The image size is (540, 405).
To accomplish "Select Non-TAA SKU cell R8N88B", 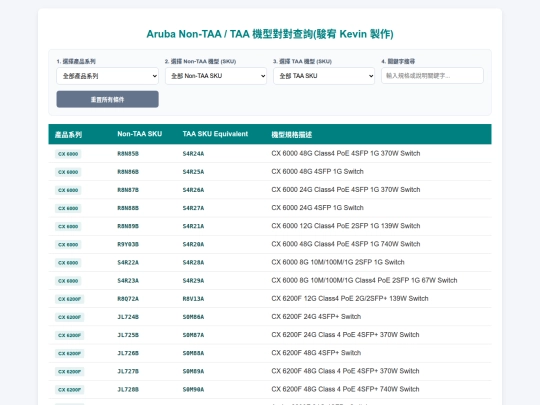I will [128, 208].
